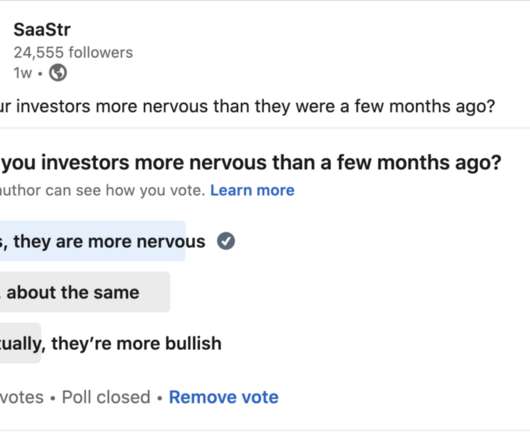Click the post text about nervous investors
Image resolution: width=530 pixels, height=442 pixels.
pos(247,106)
